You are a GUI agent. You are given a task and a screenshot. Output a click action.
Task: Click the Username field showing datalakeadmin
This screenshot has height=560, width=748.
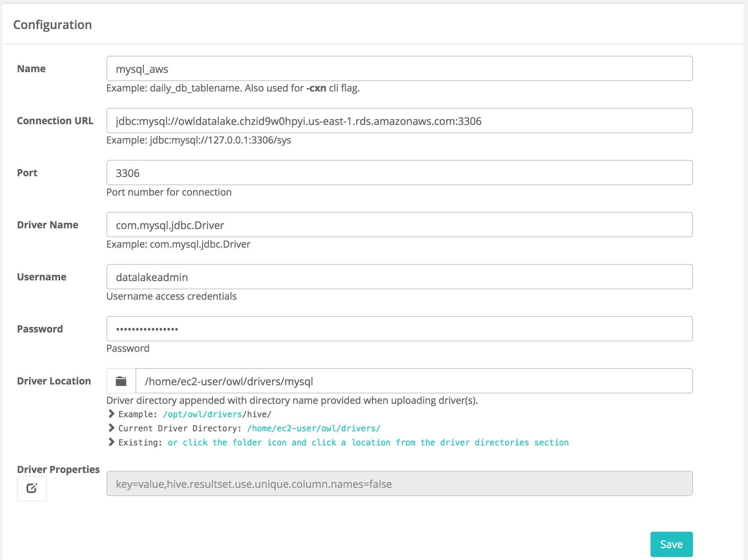pos(399,277)
